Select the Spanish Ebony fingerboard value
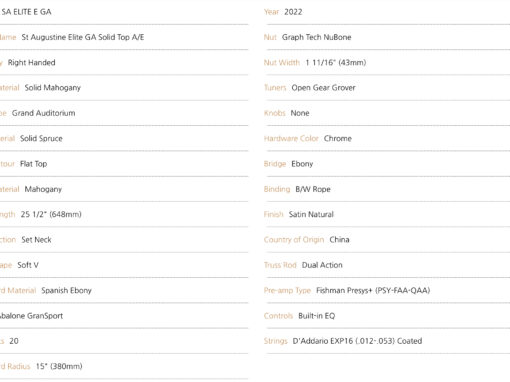The height and width of the screenshot is (382, 510). tap(66, 291)
